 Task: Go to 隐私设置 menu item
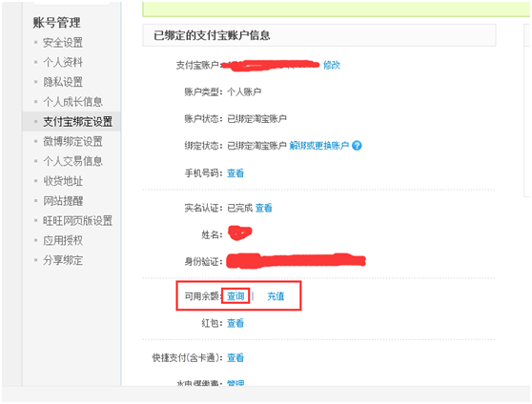pyautogui.click(x=63, y=82)
